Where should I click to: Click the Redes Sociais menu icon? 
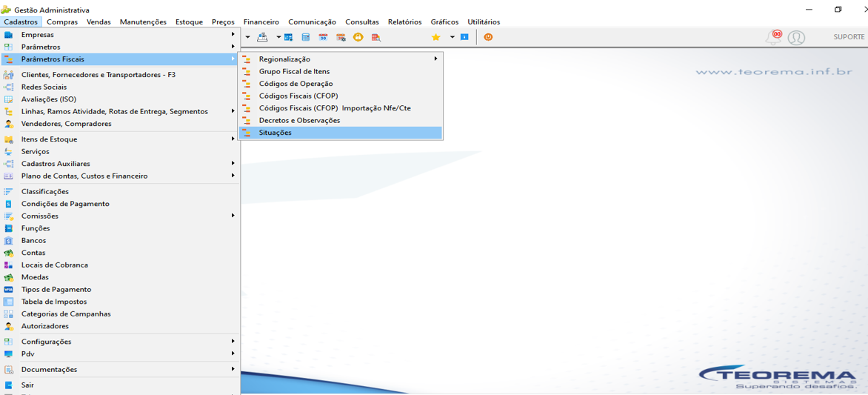click(x=8, y=87)
